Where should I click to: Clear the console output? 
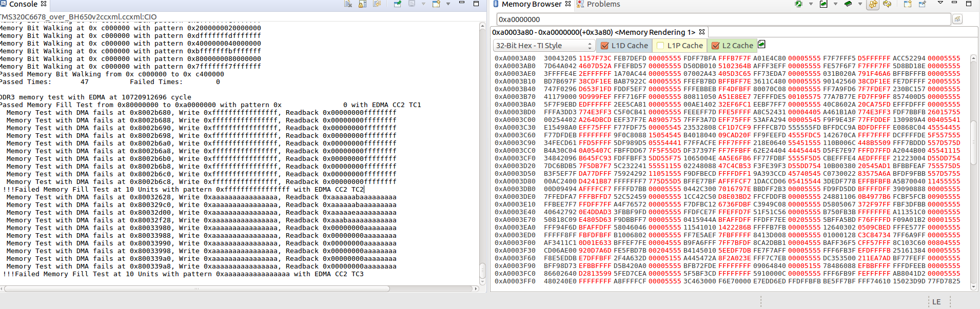(348, 4)
